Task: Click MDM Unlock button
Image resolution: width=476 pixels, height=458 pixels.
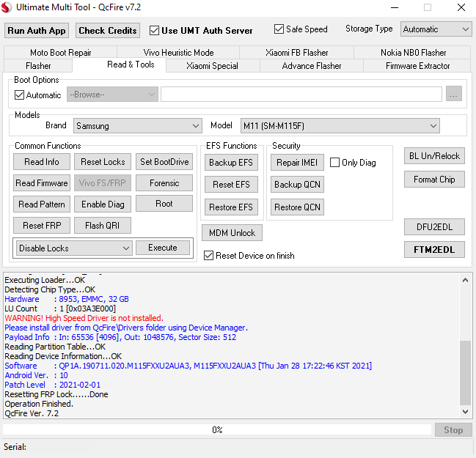Action: click(232, 233)
